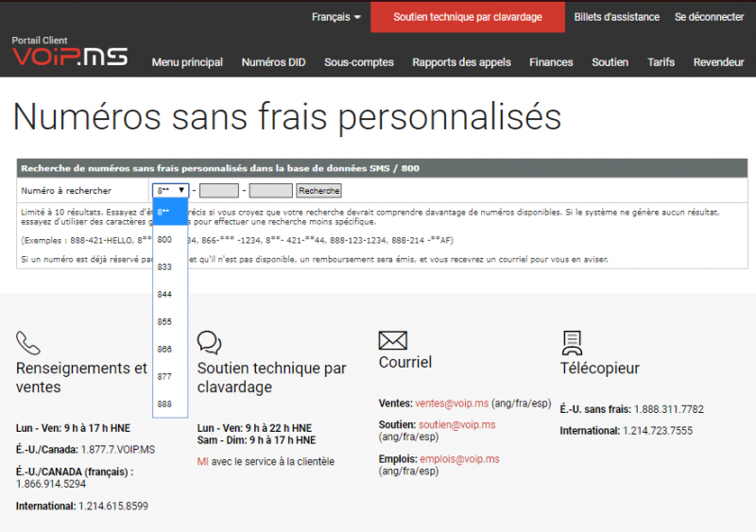This screenshot has height=532, width=756.
Task: Open the Revendeur menu
Action: [x=718, y=62]
